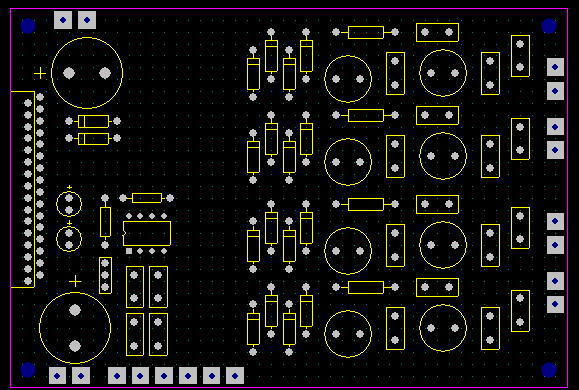Image resolution: width=579 pixels, height=390 pixels.
Task: Select the three-pin vertical header below the resistor
Action: click(x=105, y=275)
